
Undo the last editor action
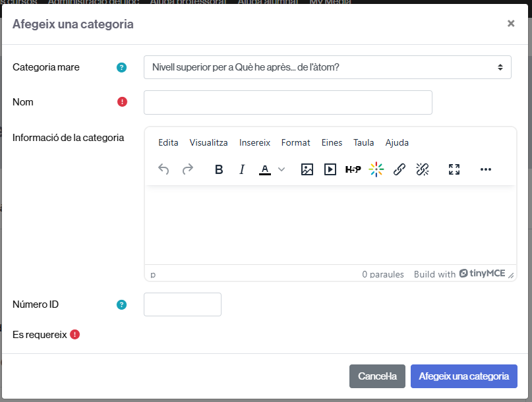(163, 169)
